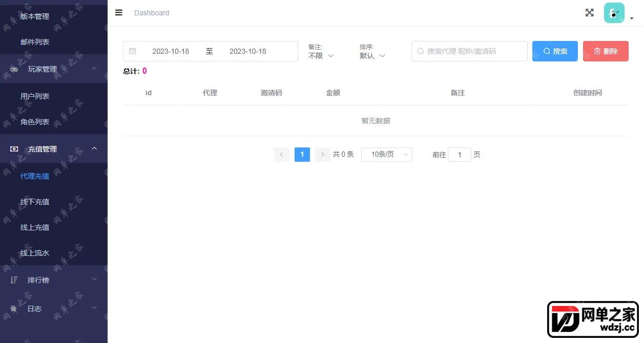The image size is (644, 343).
Task: Select the start date 2023-10-18 field
Action: tap(171, 51)
